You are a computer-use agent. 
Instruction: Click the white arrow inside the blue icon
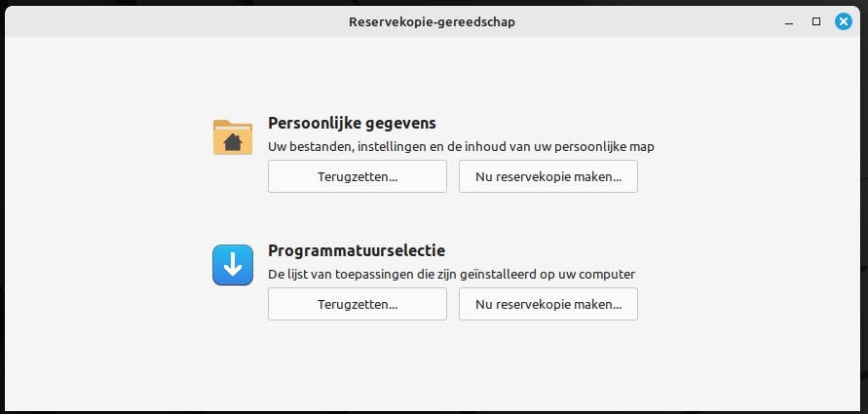pos(233,264)
